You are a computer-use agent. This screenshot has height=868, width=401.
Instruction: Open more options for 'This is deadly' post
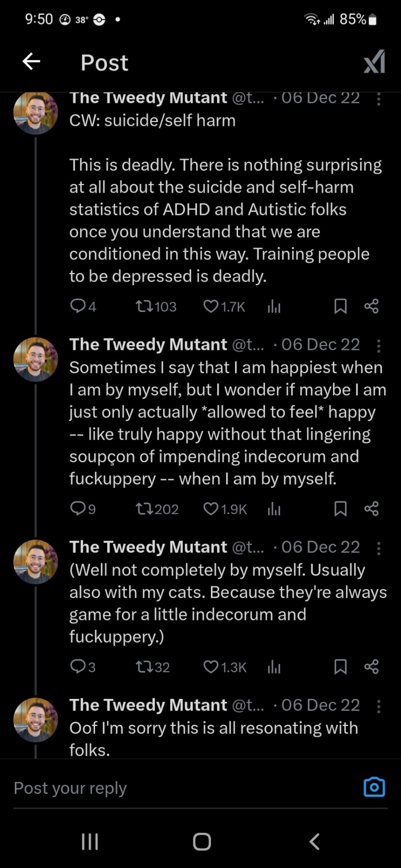[x=378, y=99]
